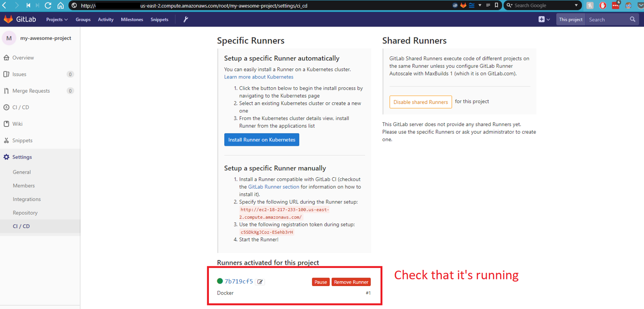Pause the 7b719cf5 runner
This screenshot has height=309, width=644.
pyautogui.click(x=321, y=282)
